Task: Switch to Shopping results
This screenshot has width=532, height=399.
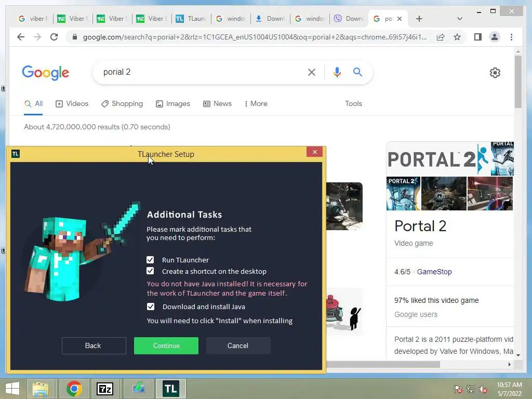Action: tap(122, 103)
